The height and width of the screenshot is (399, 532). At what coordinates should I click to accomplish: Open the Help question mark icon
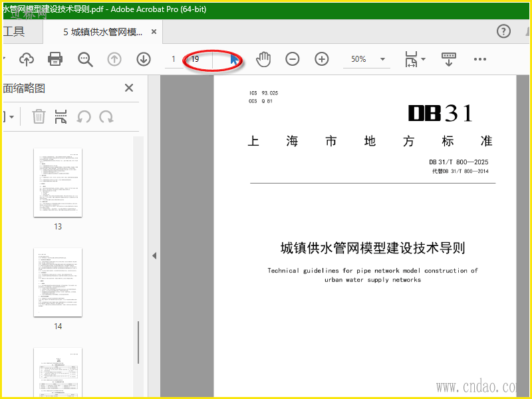[x=503, y=31]
